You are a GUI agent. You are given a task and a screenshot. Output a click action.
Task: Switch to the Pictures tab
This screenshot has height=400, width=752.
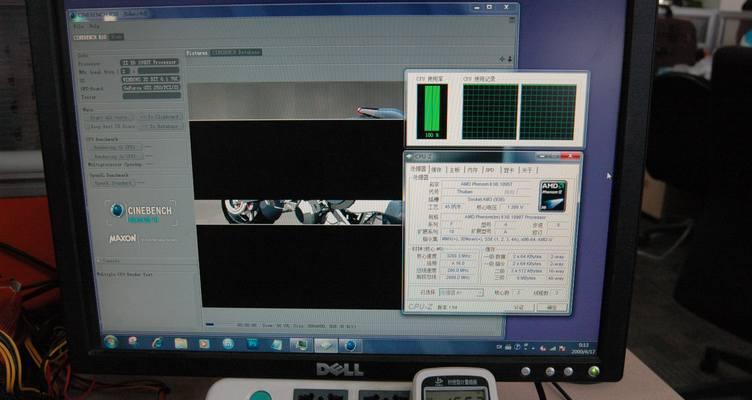[197, 53]
